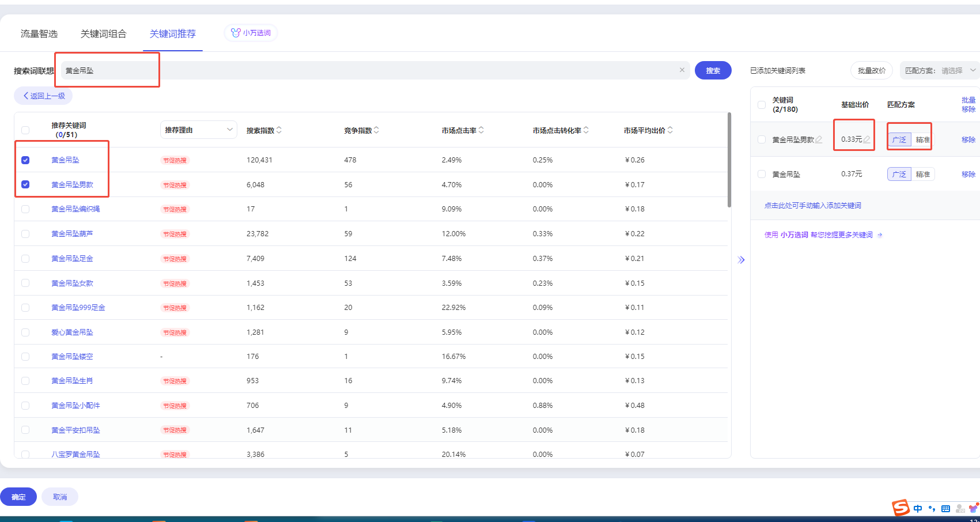This screenshot has height=522, width=980.
Task: Check the 黄金吊坠葫芦 keyword checkbox
Action: [25, 234]
